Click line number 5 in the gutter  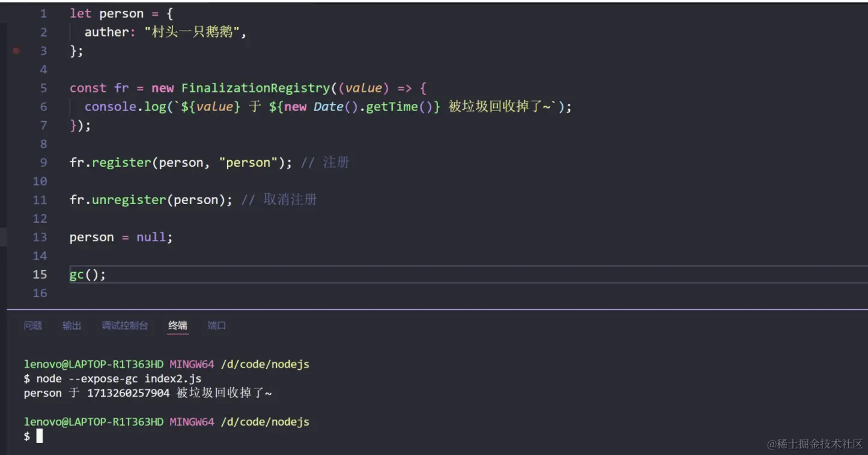(x=43, y=88)
